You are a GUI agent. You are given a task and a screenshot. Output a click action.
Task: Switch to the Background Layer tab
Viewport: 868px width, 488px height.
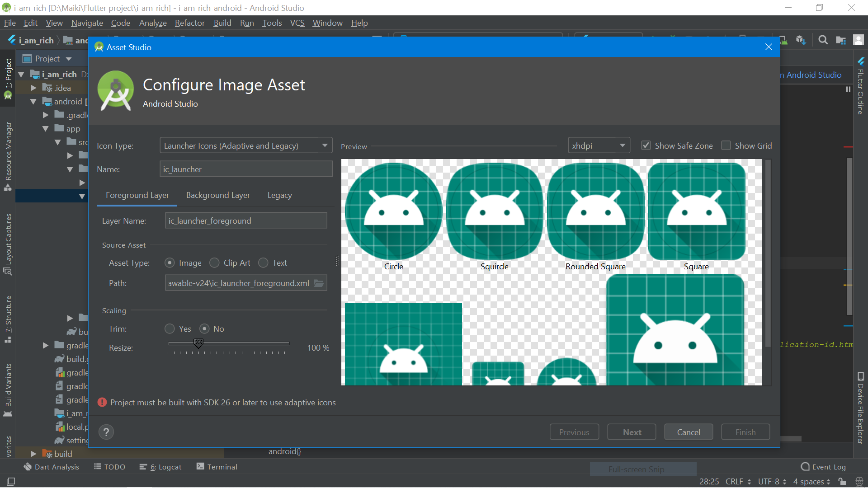(218, 195)
